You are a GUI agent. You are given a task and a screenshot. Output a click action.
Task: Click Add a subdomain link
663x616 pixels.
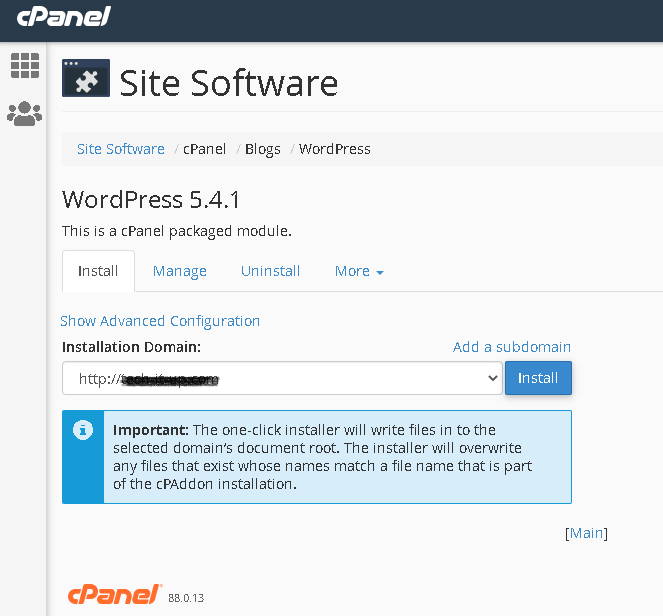(512, 347)
